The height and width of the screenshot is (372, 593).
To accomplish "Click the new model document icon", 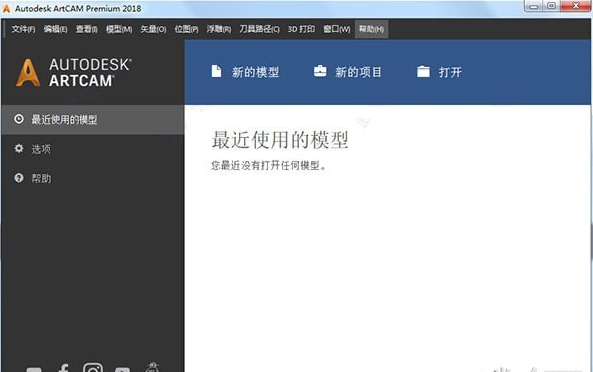I will [x=216, y=71].
